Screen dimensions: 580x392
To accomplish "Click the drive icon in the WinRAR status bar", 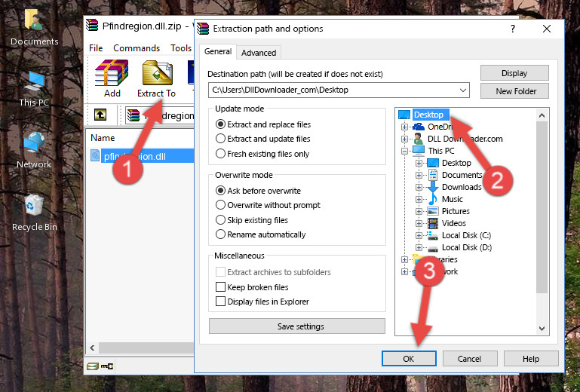I will pyautogui.click(x=93, y=366).
